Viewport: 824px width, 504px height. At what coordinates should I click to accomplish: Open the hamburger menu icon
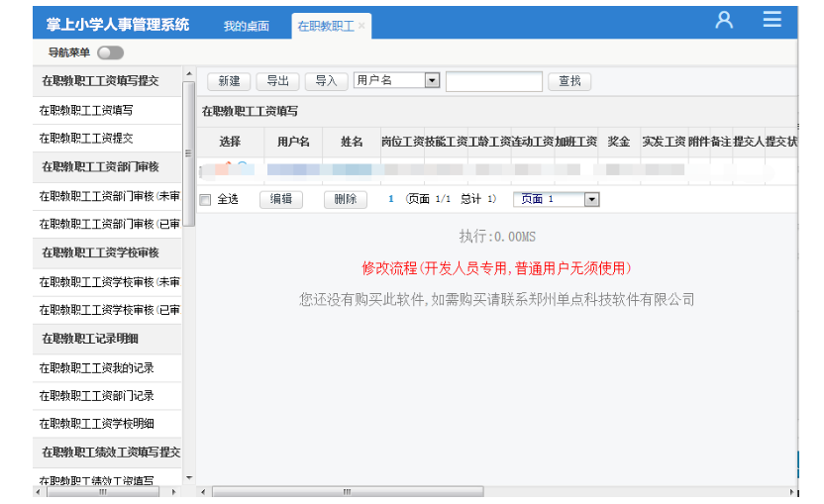coord(772,20)
